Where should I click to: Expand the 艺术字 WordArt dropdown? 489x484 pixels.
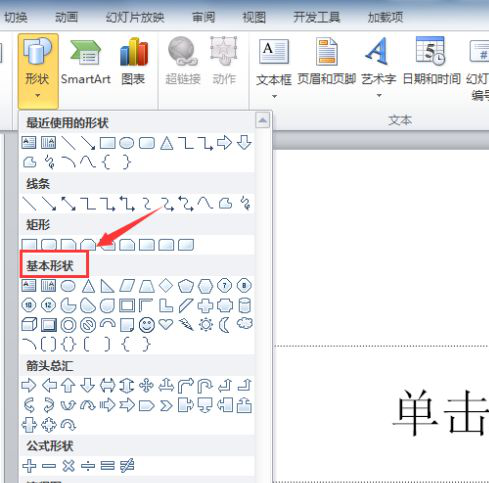379,96
